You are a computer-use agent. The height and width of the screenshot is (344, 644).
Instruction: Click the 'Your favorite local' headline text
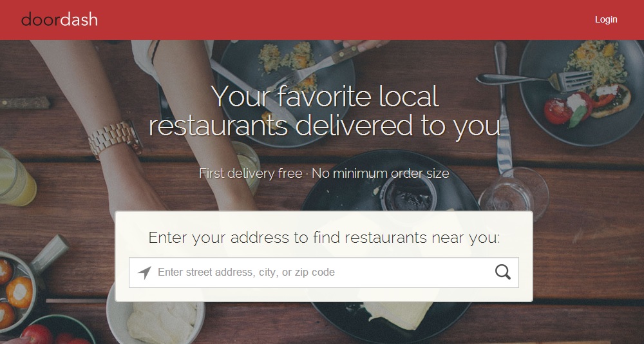(x=325, y=96)
